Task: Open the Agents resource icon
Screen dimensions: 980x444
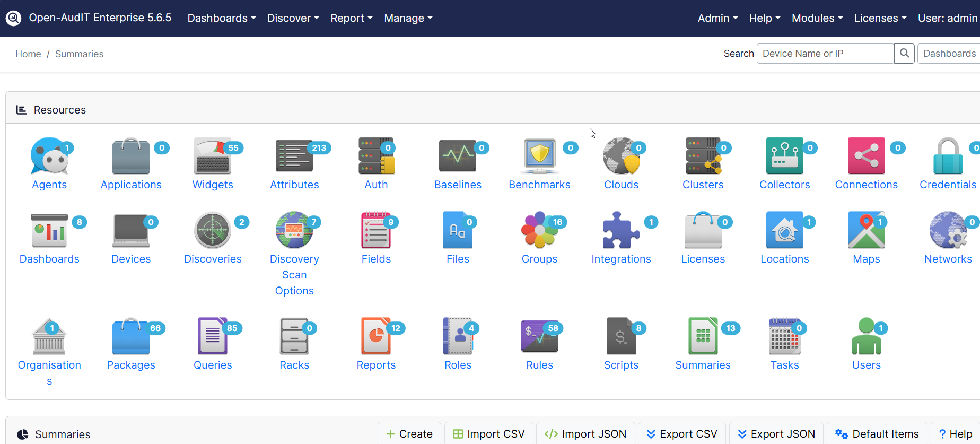Action: click(49, 156)
